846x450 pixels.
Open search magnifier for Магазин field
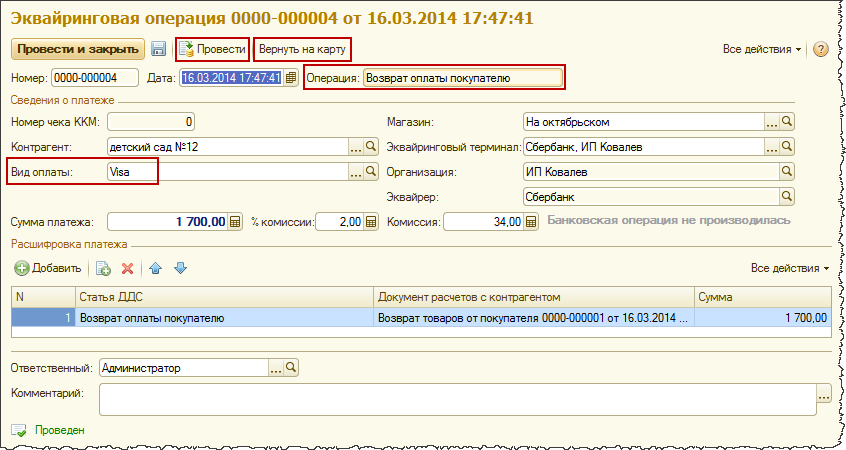pyautogui.click(x=787, y=122)
